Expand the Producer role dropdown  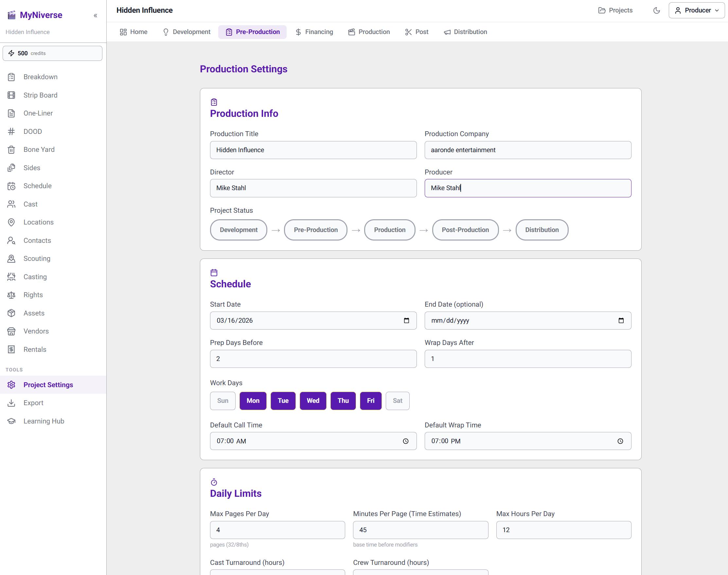[696, 10]
